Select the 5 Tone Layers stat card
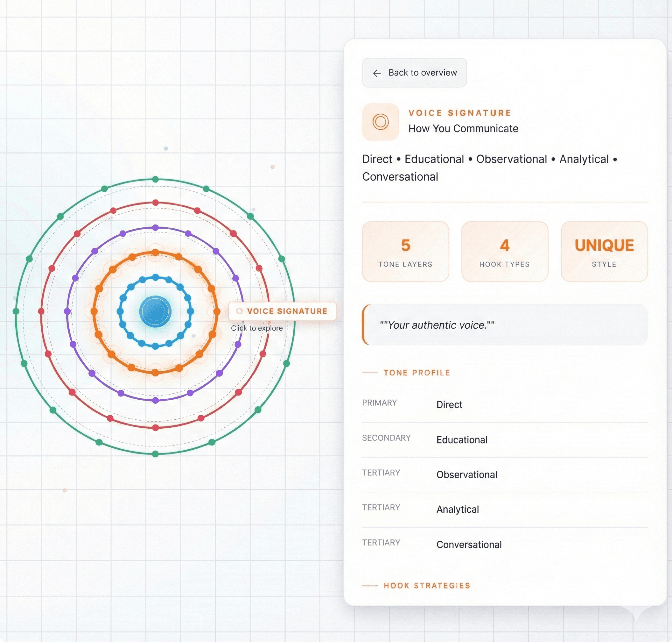The width and height of the screenshot is (672, 642). tap(405, 252)
